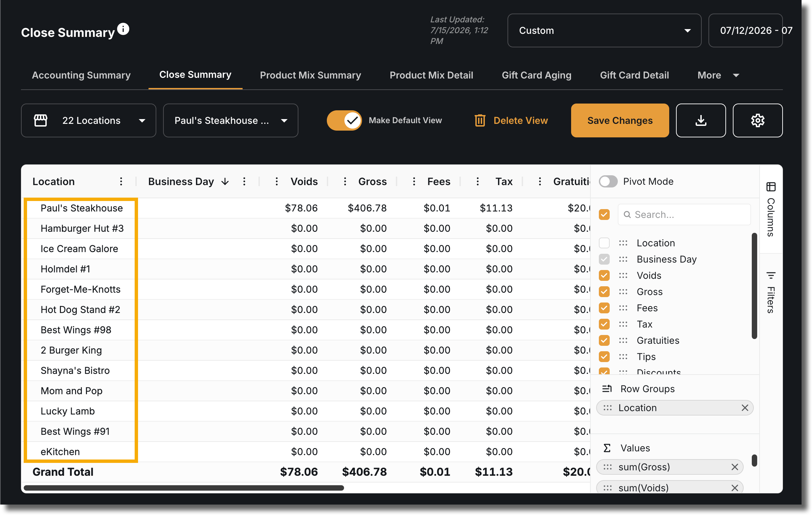
Task: Click the info icon beside Close Summary title
Action: tap(123, 29)
